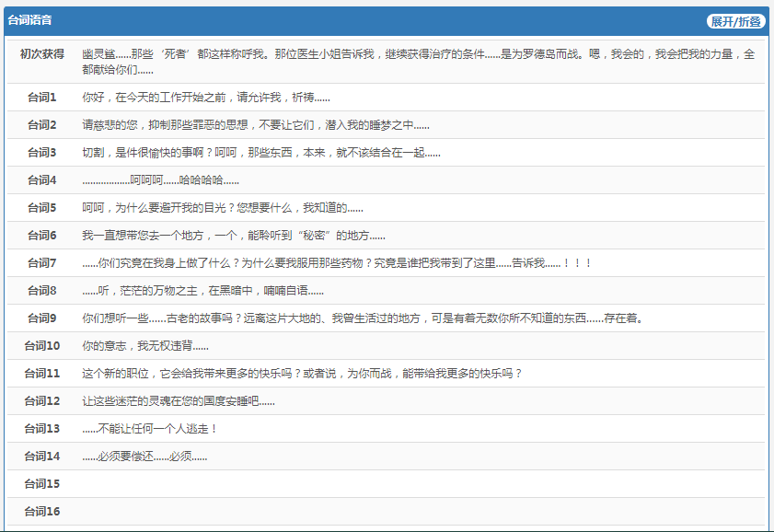Select the 台词4 laughing line text
774x532 pixels.
pyautogui.click(x=160, y=180)
